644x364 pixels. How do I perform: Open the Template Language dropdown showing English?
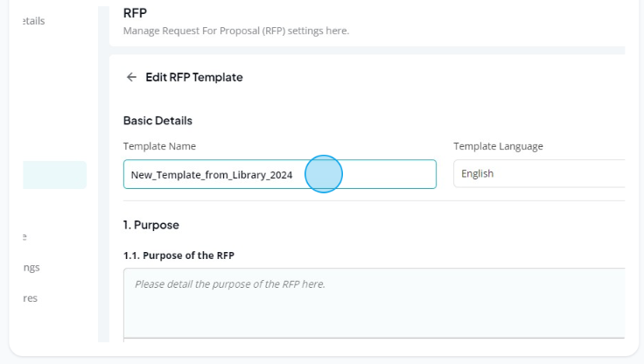coord(539,173)
